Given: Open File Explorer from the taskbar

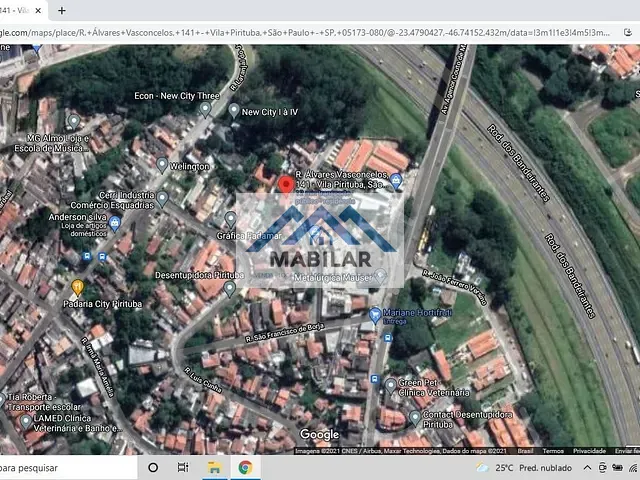Looking at the screenshot, I should click(214, 467).
